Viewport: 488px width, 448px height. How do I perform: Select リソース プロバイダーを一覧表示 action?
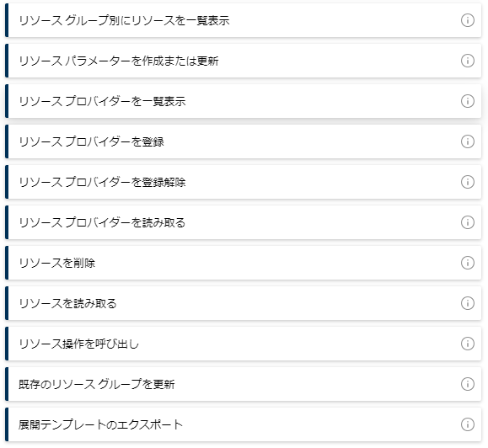(x=243, y=101)
